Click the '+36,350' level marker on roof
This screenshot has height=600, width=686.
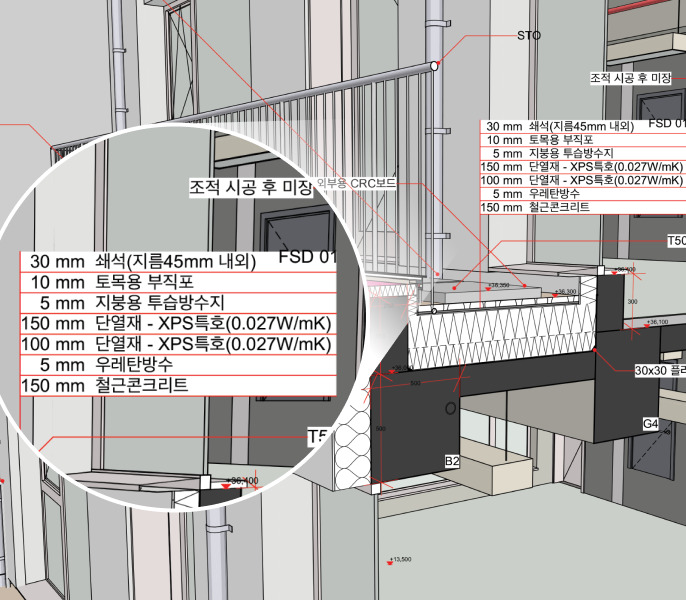click(x=499, y=285)
